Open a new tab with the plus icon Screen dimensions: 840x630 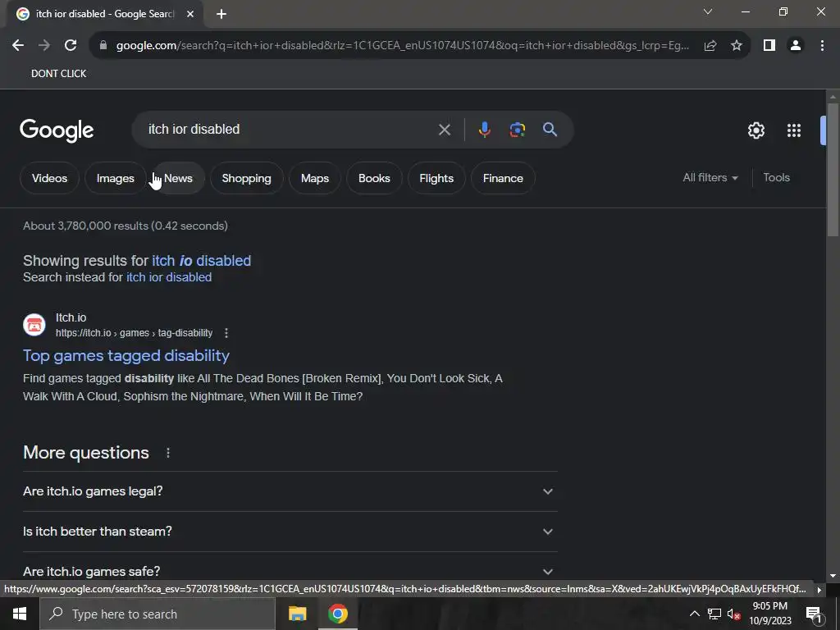pyautogui.click(x=221, y=14)
